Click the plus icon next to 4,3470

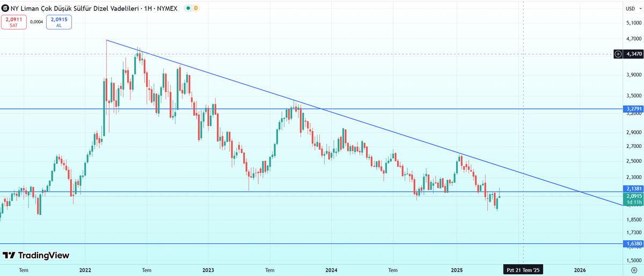pyautogui.click(x=618, y=54)
